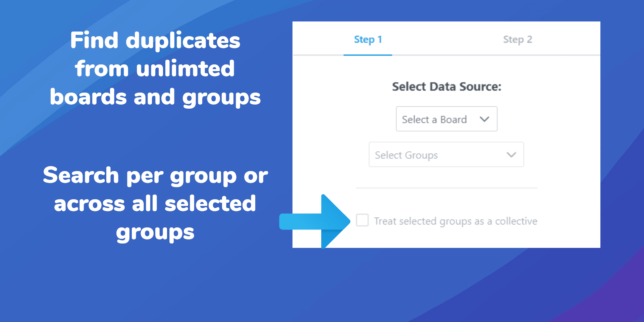Image resolution: width=644 pixels, height=322 pixels.
Task: Click the 'across all selected' headline line
Action: point(155,203)
